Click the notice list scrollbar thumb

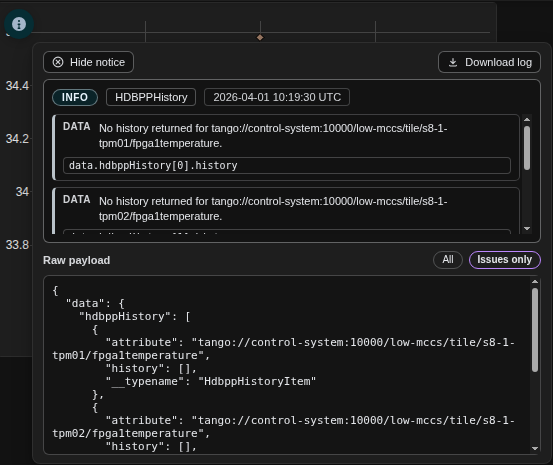527,148
